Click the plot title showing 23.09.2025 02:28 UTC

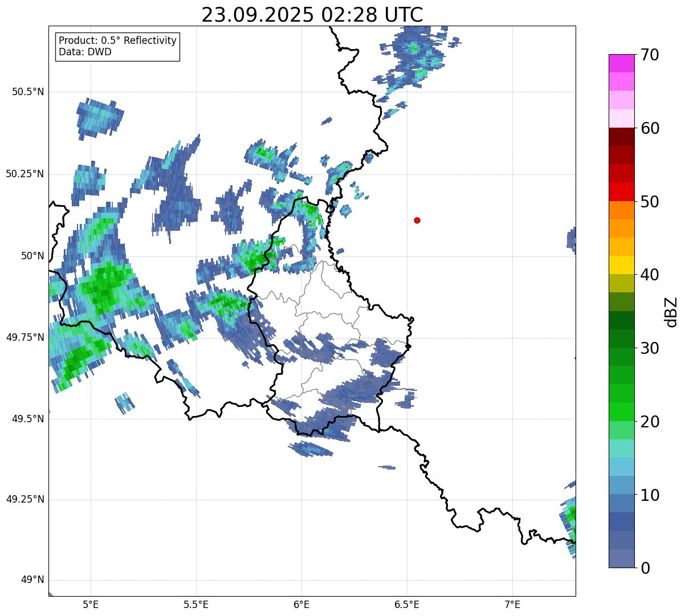(312, 15)
